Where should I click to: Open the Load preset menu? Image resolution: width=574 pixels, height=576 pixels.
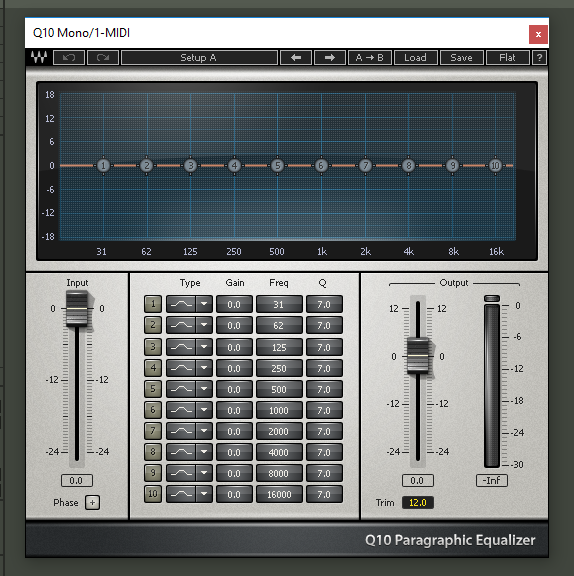[x=415, y=58]
